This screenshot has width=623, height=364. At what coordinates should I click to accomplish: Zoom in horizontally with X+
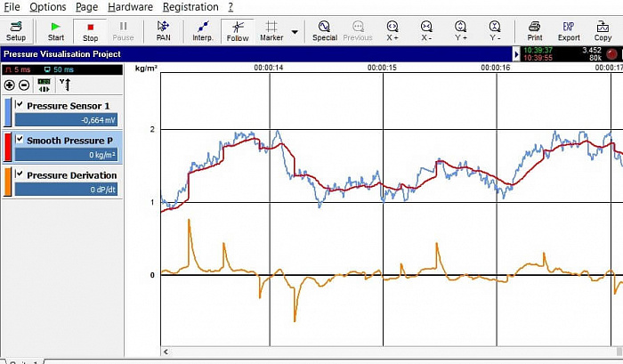pos(392,31)
